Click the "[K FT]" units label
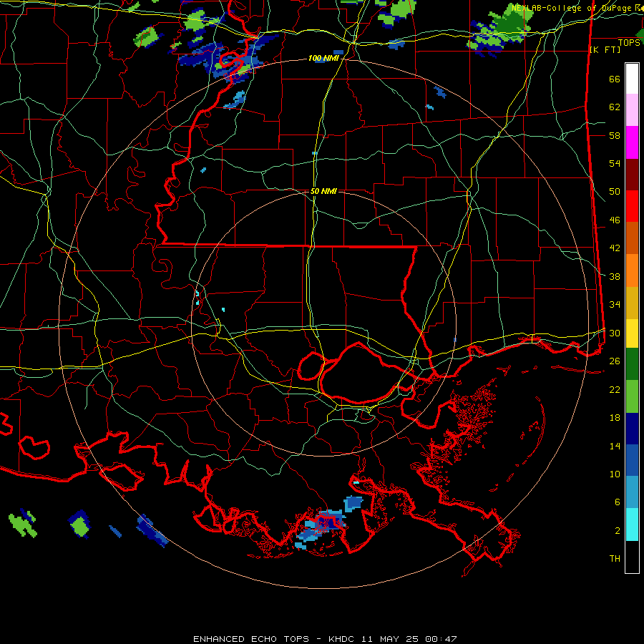The image size is (644, 644). click(x=605, y=50)
